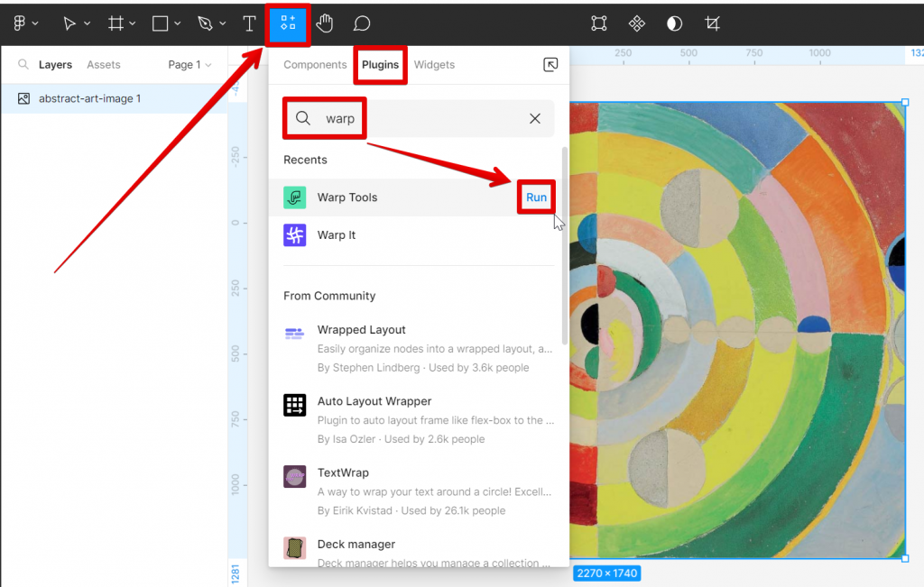
Task: Select the Text tool
Action: 249,23
